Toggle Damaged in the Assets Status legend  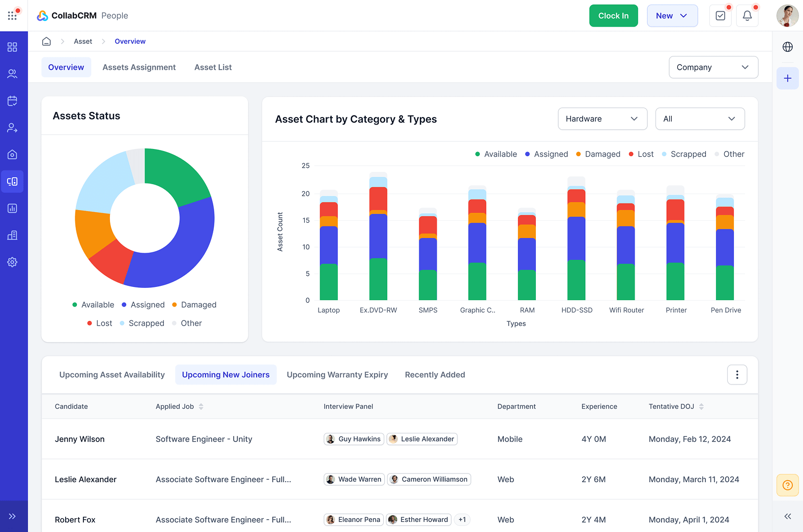[194, 305]
